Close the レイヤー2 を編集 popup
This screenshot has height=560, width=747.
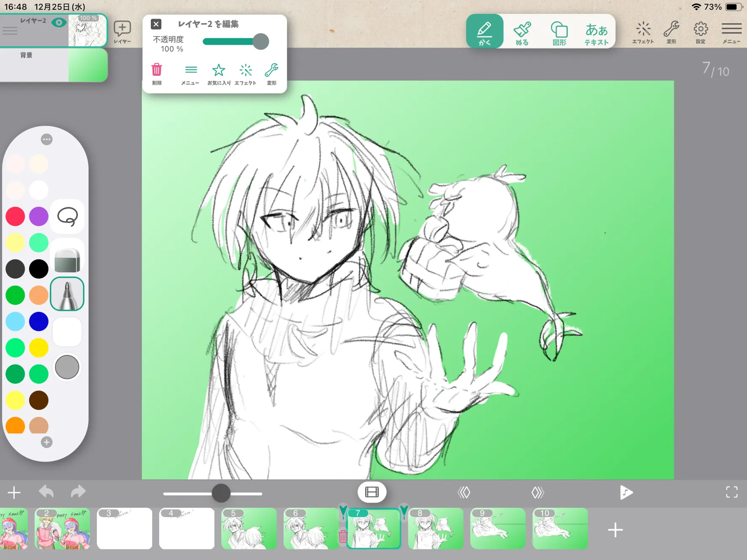(156, 24)
